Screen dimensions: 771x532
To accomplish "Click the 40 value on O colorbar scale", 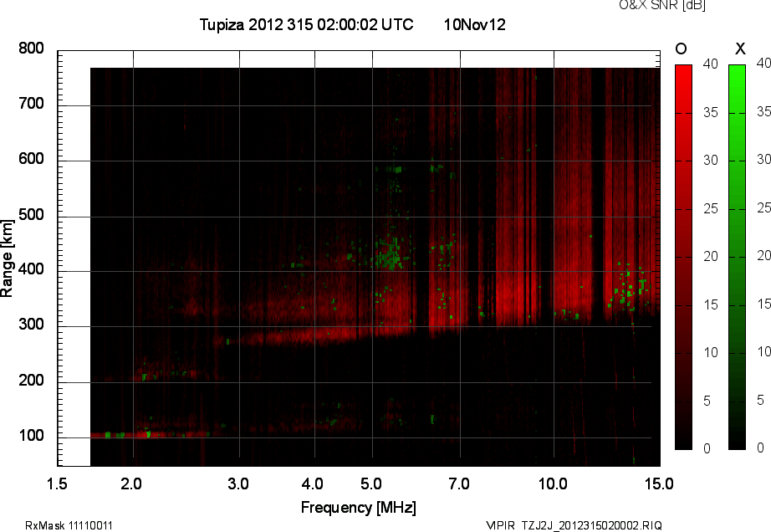I will click(x=711, y=64).
